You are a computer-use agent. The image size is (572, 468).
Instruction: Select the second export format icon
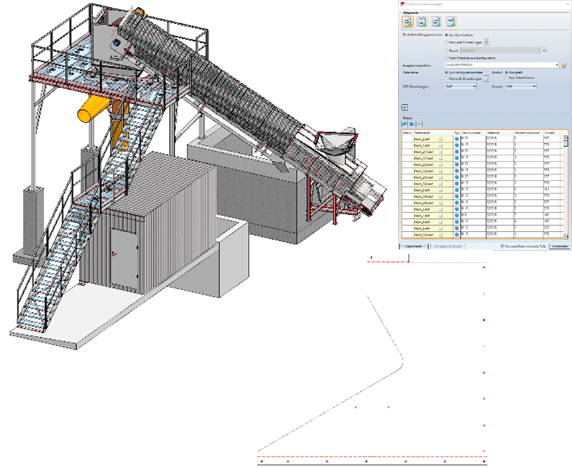click(422, 22)
